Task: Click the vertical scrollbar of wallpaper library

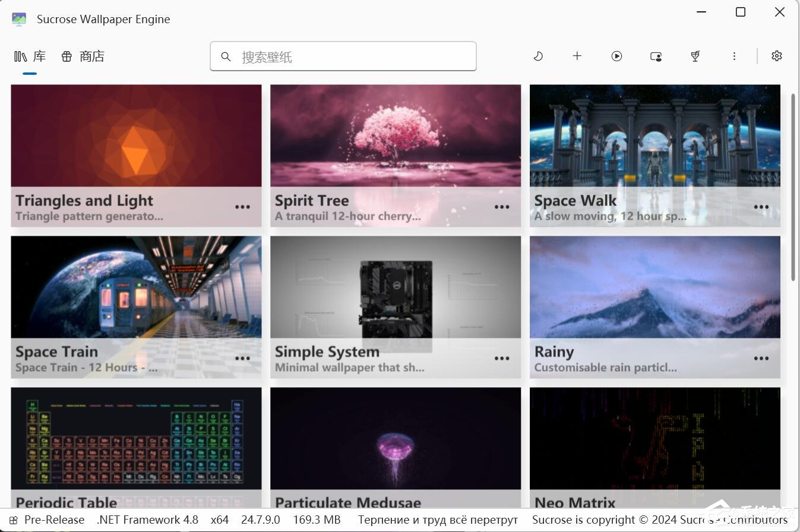Action: tap(793, 187)
